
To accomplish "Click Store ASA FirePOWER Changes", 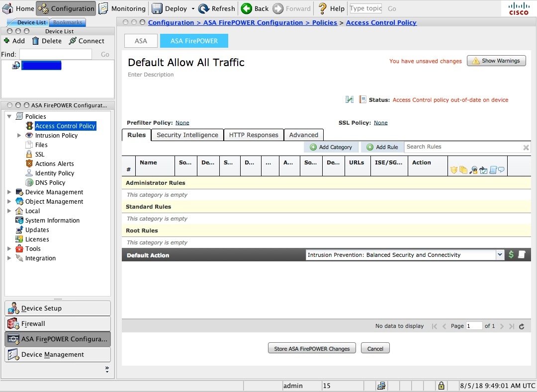I will 311,348.
